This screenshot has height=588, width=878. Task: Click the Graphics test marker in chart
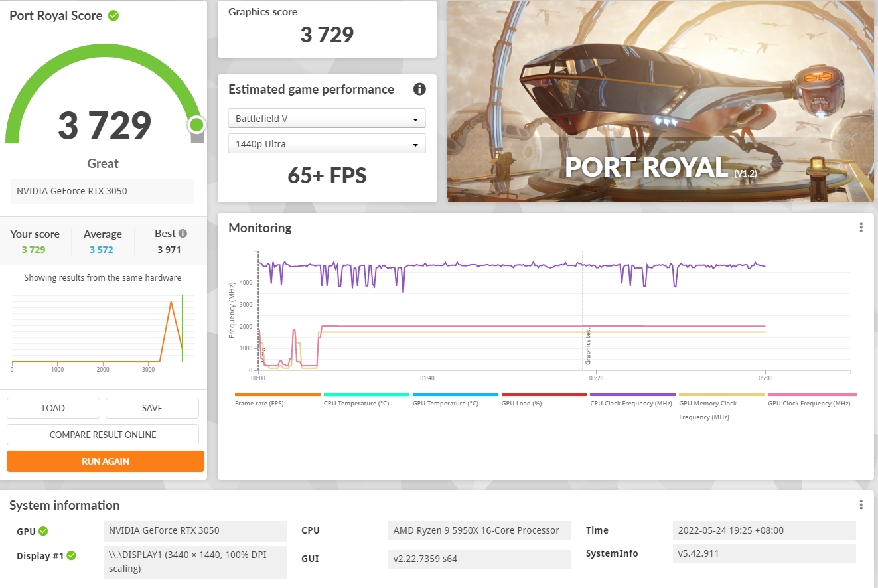point(587,346)
